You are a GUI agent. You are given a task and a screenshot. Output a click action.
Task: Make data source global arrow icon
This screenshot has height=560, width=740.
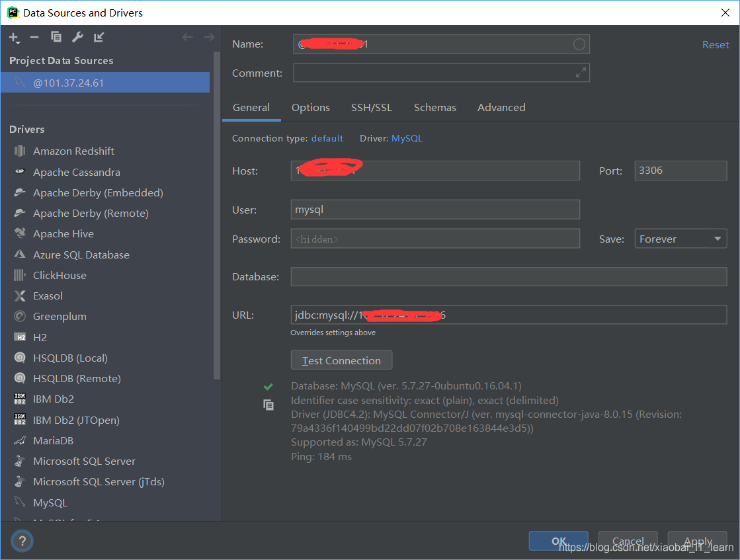click(x=99, y=37)
